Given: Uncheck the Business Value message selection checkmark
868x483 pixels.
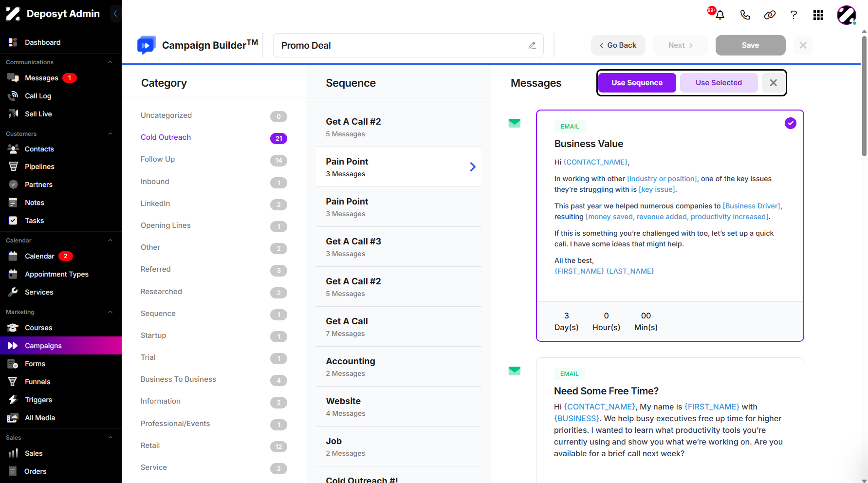Looking at the screenshot, I should click(791, 123).
